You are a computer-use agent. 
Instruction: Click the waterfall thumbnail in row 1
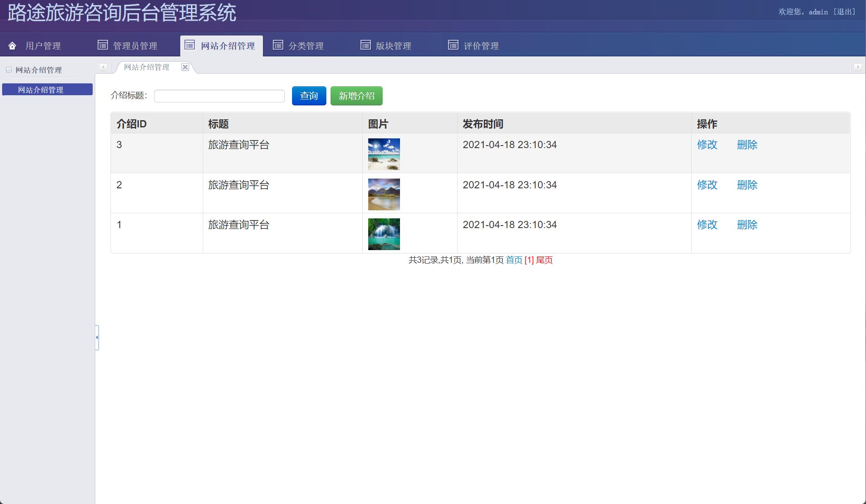[384, 234]
